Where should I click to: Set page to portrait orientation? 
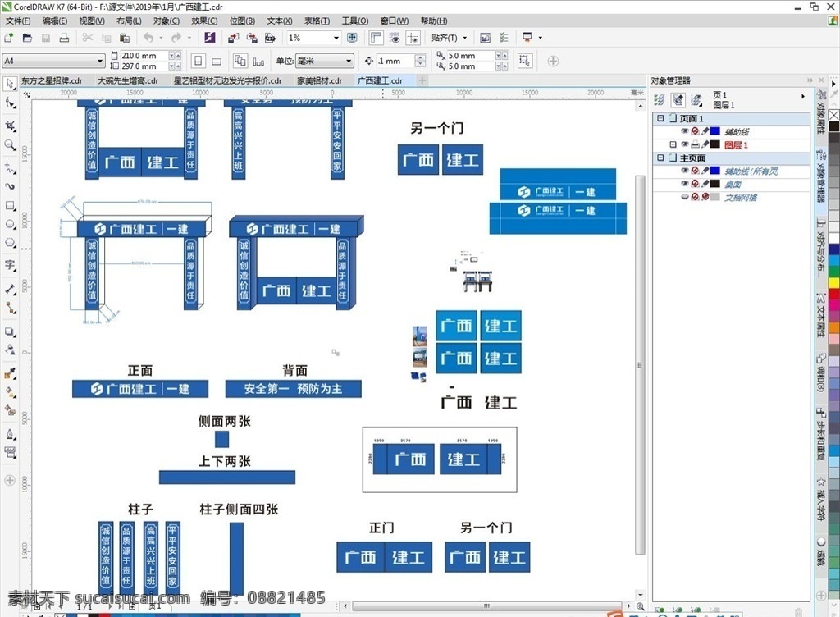click(x=199, y=61)
